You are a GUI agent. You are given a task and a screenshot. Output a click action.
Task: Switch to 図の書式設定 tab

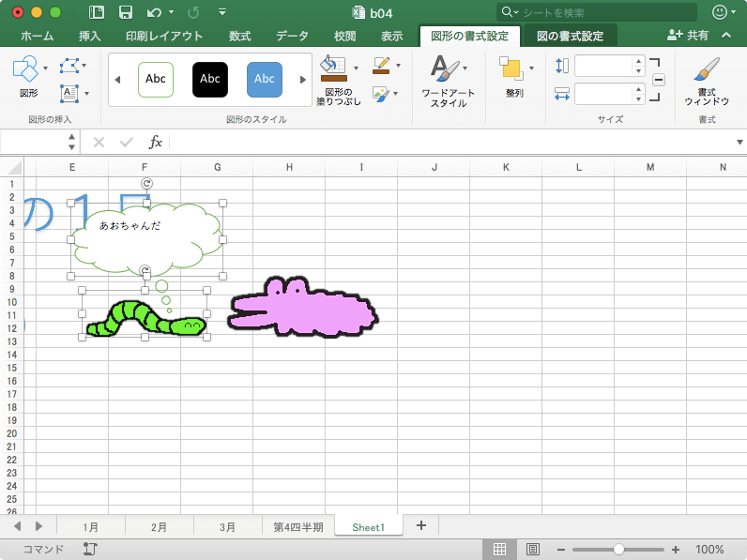[570, 36]
